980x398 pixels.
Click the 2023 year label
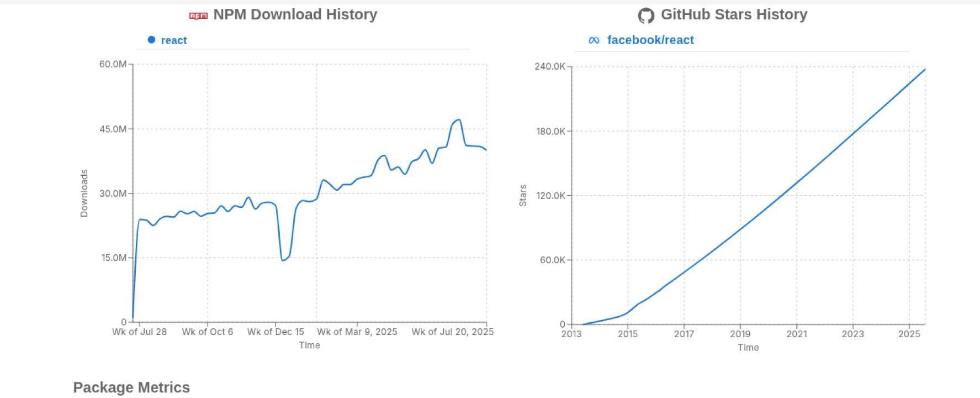coord(852,334)
